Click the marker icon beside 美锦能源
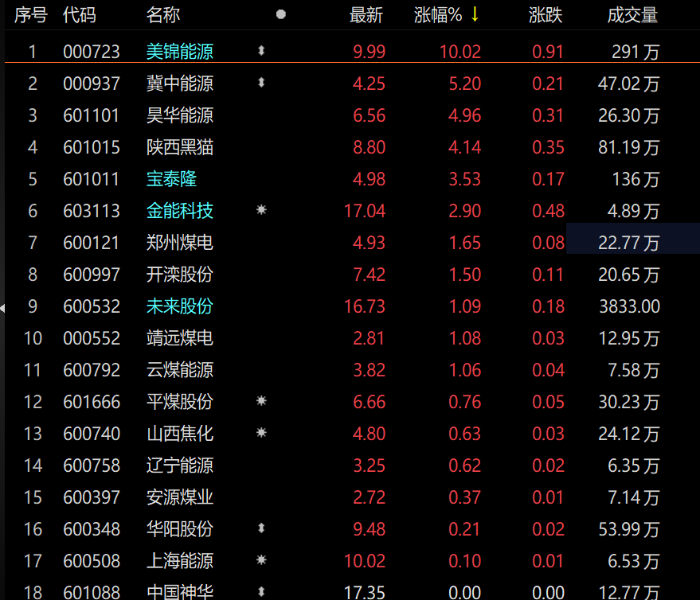This screenshot has height=600, width=700. point(262,51)
